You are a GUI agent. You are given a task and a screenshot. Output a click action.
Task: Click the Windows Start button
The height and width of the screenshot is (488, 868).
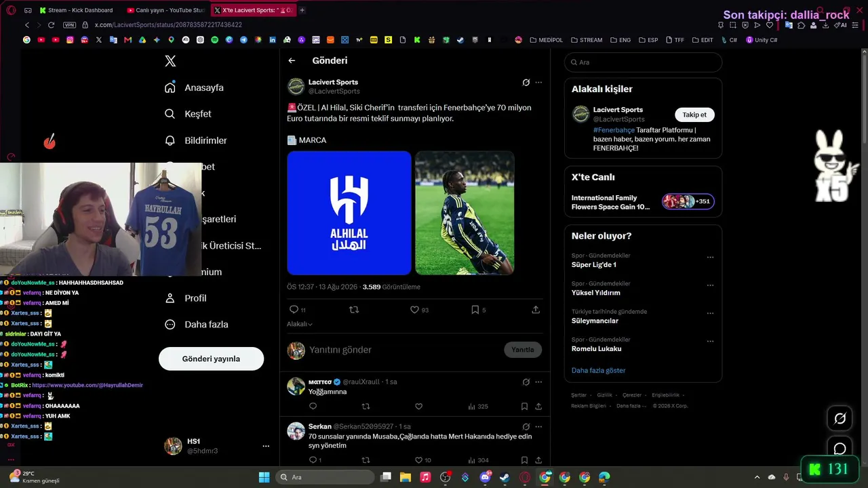tap(264, 477)
